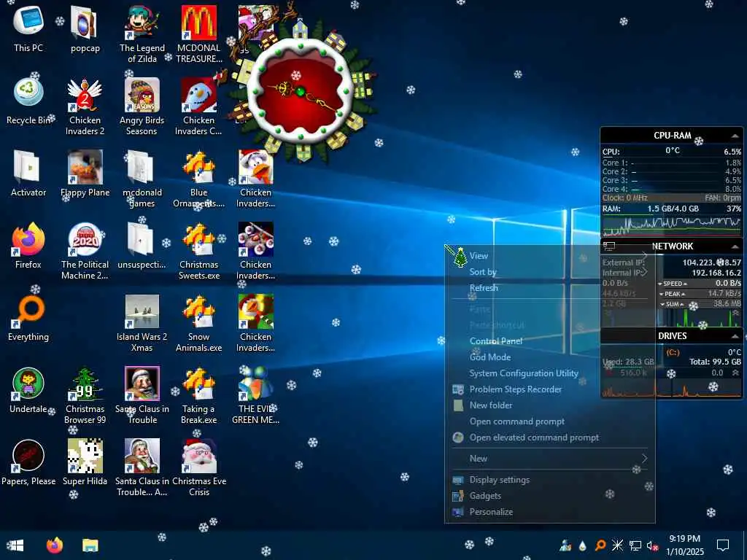
Task: Select the Taking a Break.exe icon
Action: (x=198, y=396)
